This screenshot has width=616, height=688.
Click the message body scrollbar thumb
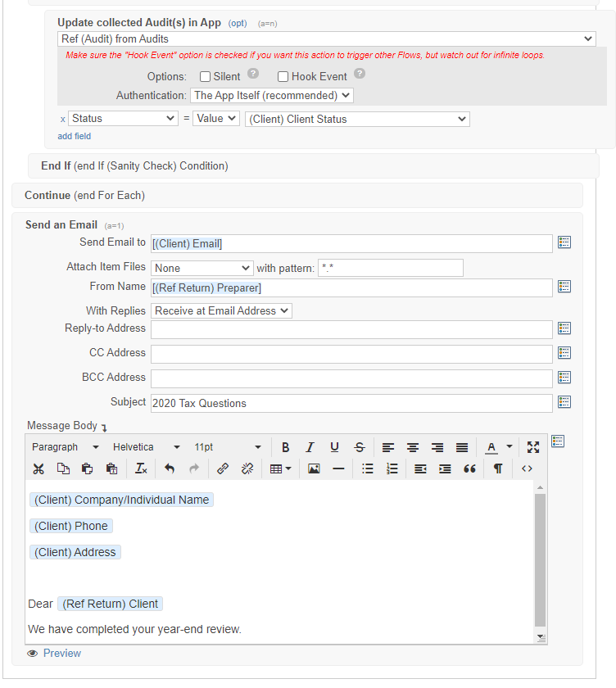540,560
